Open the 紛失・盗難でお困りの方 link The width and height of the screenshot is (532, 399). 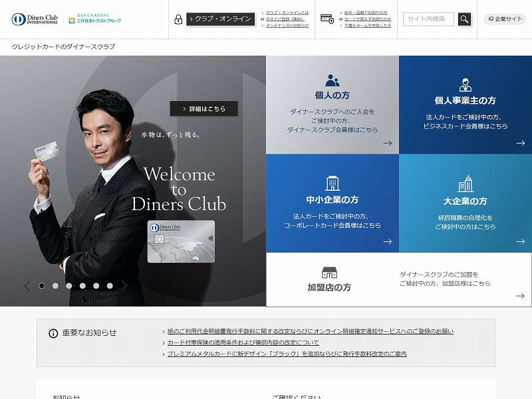[366, 13]
